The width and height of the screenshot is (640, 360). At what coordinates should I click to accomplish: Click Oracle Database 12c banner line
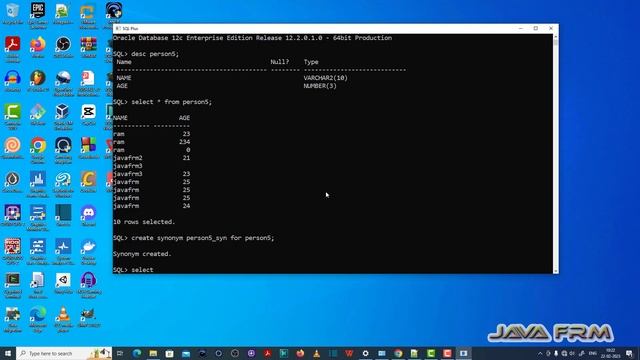[x=253, y=38]
